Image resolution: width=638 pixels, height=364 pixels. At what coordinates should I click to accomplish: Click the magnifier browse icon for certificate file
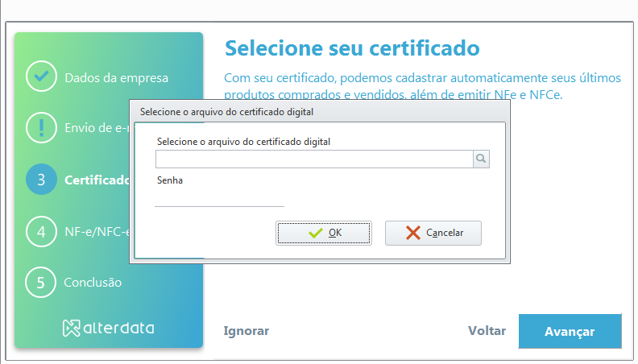(x=481, y=159)
